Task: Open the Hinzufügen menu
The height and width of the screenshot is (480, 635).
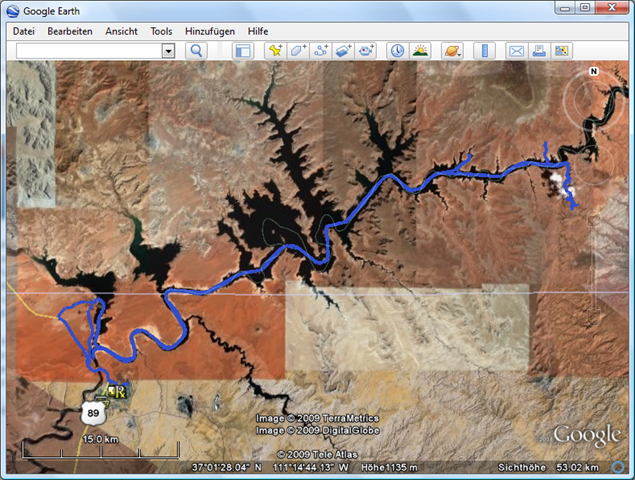Action: coord(210,31)
